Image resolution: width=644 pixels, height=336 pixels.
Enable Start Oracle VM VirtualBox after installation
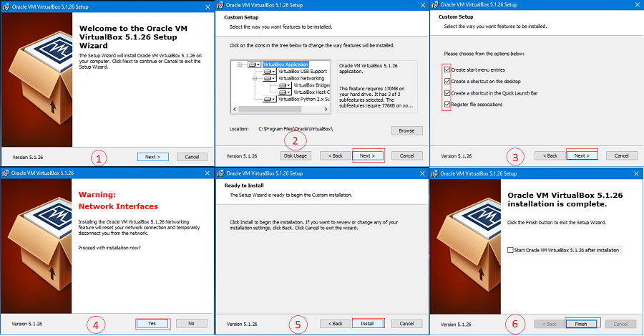click(x=510, y=250)
